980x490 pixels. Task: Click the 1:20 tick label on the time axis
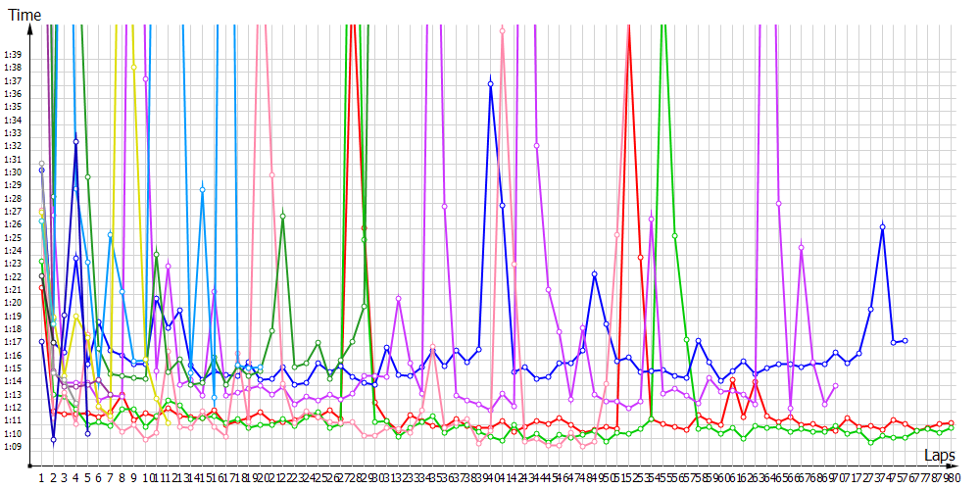click(13, 303)
